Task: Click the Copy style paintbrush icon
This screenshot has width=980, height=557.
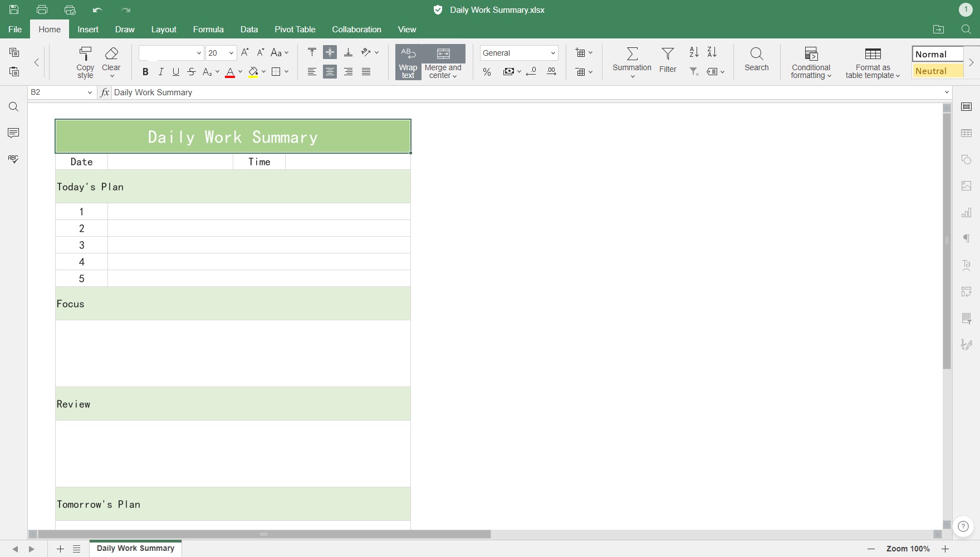Action: coord(85,54)
